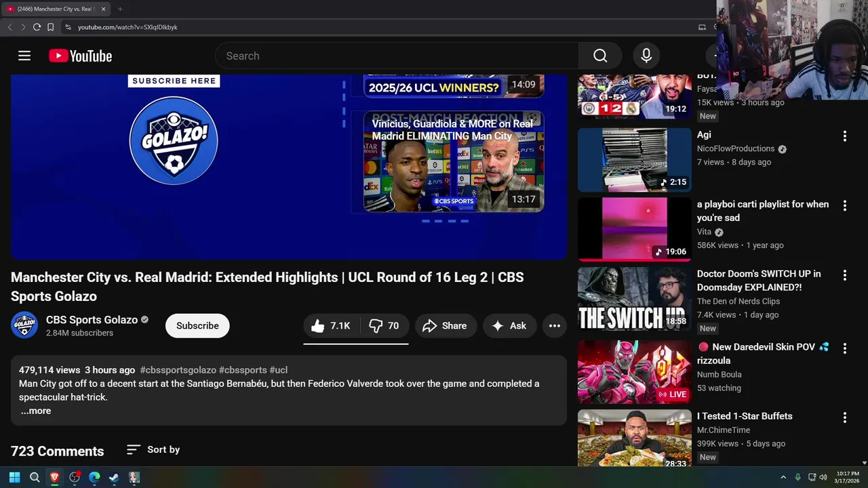868x488 pixels.
Task: Reload the page
Action: click(x=37, y=27)
